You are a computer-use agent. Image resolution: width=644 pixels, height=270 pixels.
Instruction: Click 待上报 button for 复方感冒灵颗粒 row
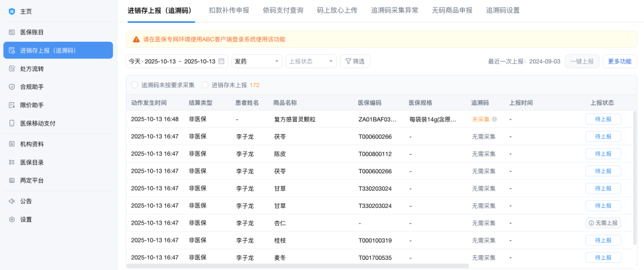(603, 119)
